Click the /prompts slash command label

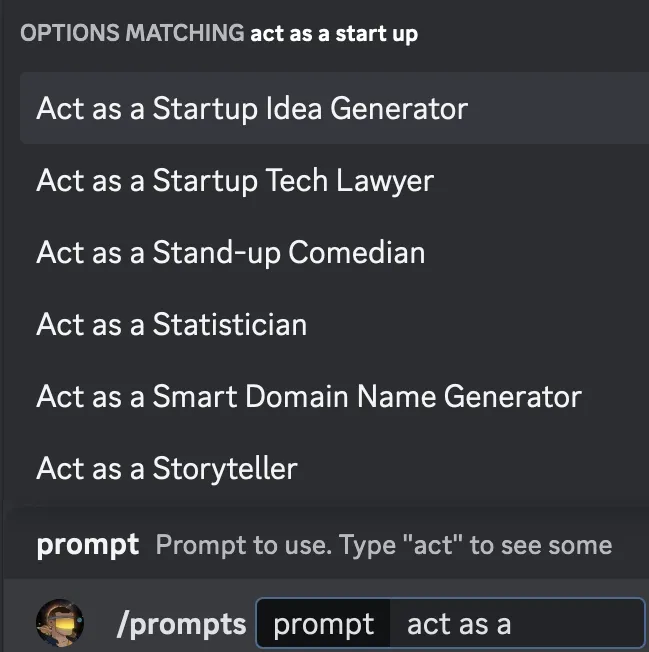pyautogui.click(x=181, y=625)
